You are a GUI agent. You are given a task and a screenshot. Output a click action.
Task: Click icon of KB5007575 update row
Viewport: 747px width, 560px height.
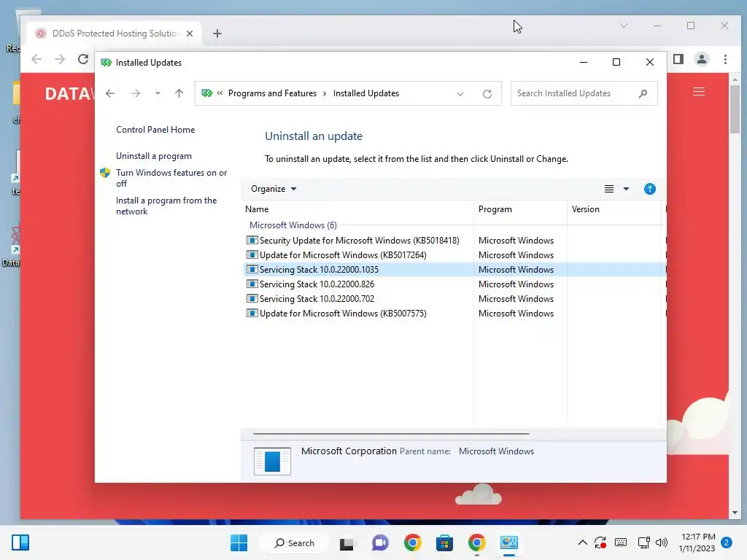coord(252,314)
